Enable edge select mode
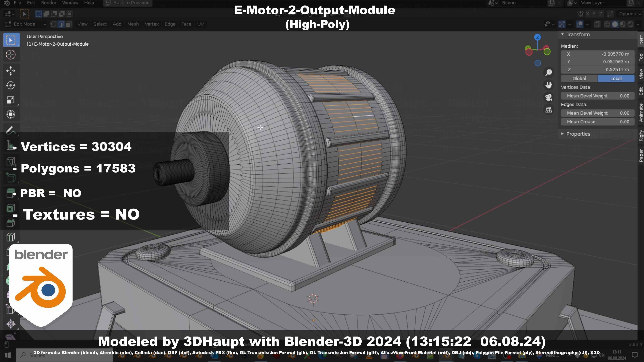The height and width of the screenshot is (362, 644). coord(61,24)
